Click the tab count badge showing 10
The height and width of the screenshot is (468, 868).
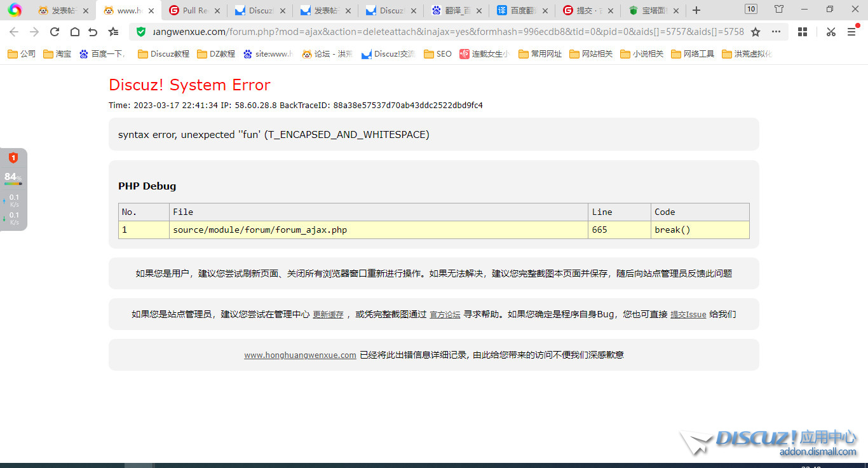(x=750, y=9)
